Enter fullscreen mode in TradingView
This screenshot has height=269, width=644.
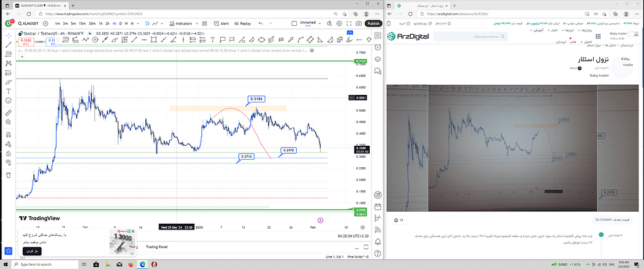[x=349, y=23]
